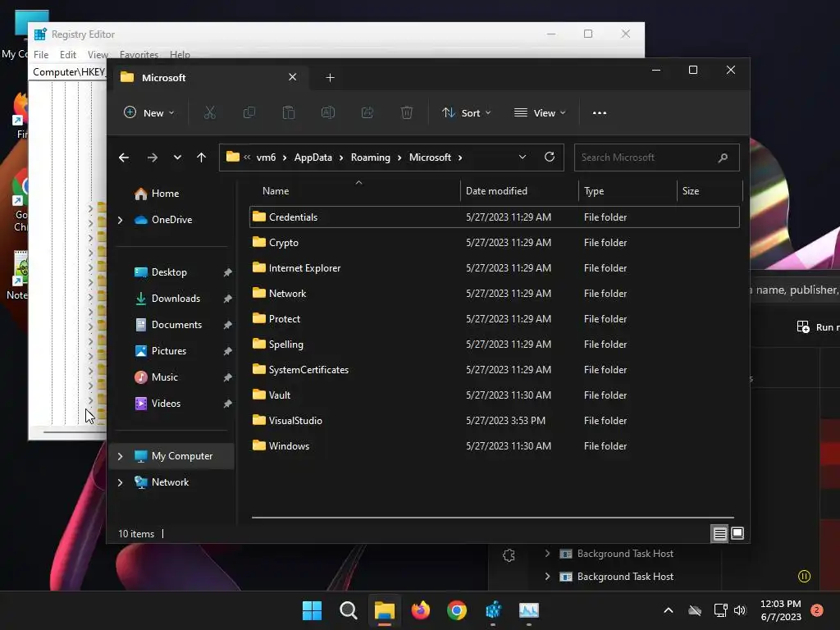
Task: Launch Chrome from the taskbar
Action: click(456, 610)
